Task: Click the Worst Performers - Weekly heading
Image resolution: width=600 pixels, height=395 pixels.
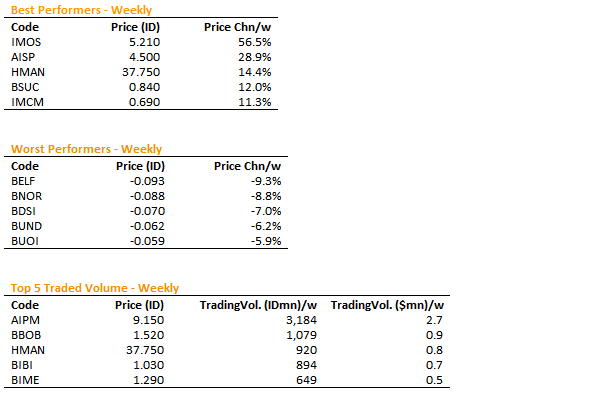Action: coord(86,149)
